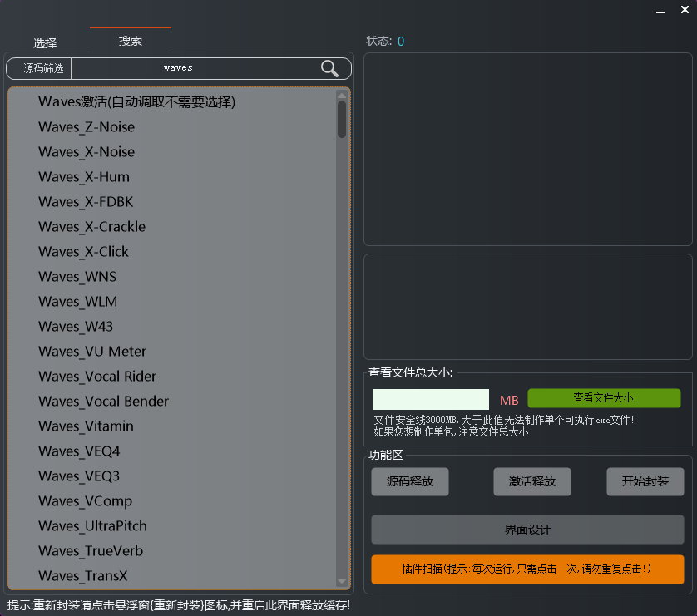
Task: Choose Waves_Z-Noise from the list
Action: 87,127
